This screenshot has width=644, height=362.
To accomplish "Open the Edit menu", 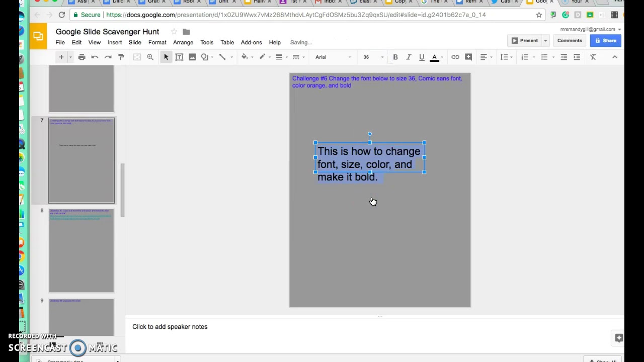I will [x=76, y=42].
